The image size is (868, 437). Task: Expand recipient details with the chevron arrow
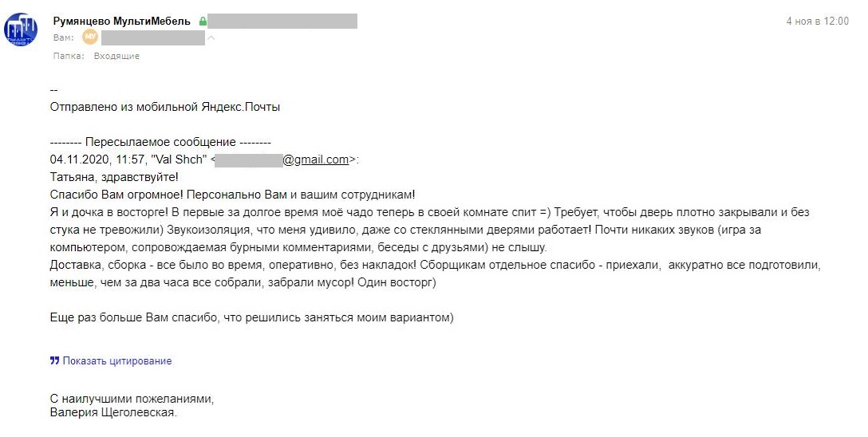pyautogui.click(x=211, y=37)
